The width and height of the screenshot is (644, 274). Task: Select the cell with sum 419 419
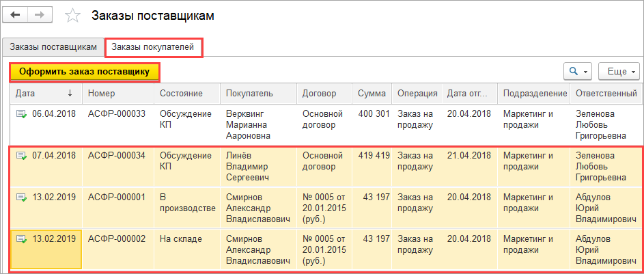click(373, 156)
